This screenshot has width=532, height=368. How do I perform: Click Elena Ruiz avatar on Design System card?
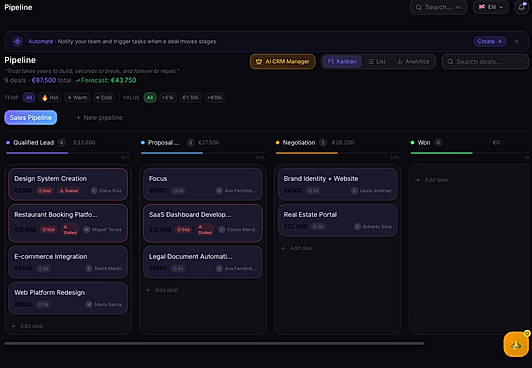(94, 191)
